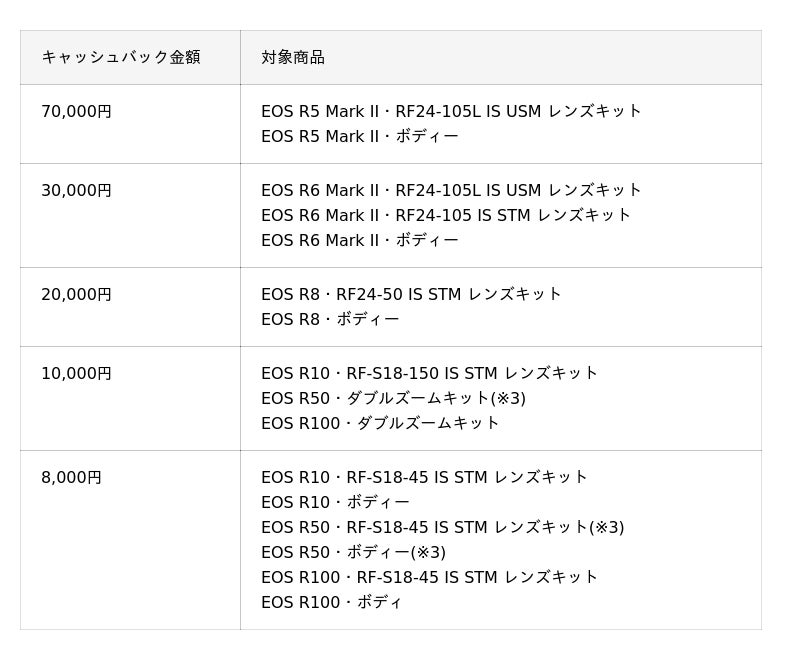The image size is (800, 660).
Task: Click EOS R10 RF-S18-45 IS STM kit
Action: coord(424,477)
